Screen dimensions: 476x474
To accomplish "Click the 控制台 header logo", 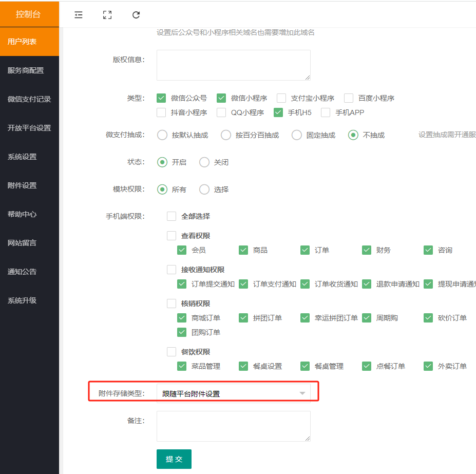I will (29, 14).
